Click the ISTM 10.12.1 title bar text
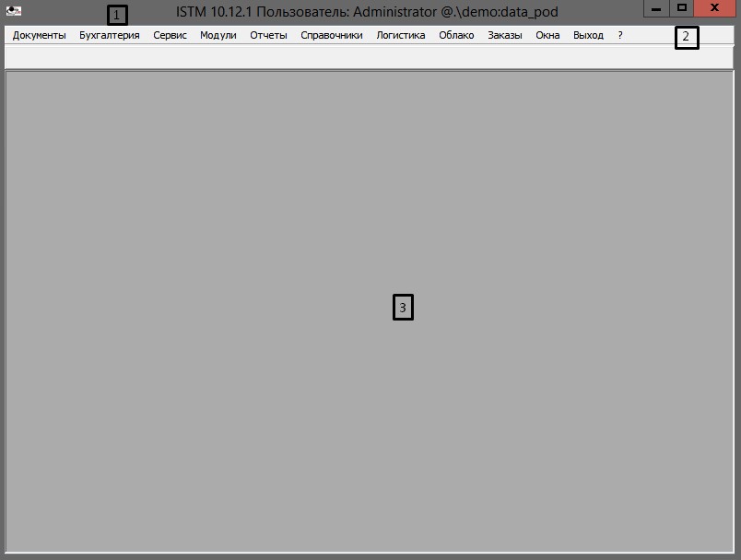 pyautogui.click(x=367, y=11)
